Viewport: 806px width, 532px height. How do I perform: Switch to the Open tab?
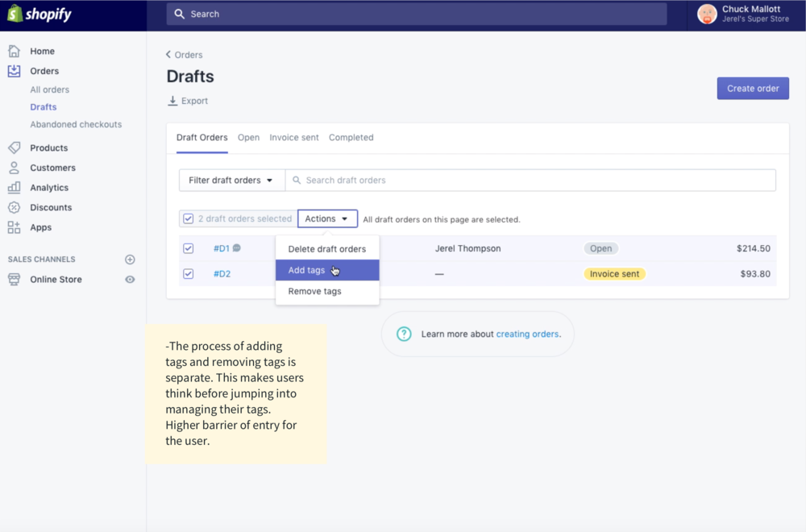tap(248, 137)
